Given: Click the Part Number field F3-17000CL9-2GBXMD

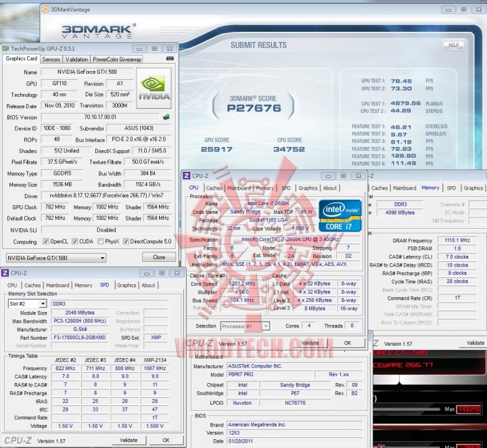Looking at the screenshot, I should point(80,338).
